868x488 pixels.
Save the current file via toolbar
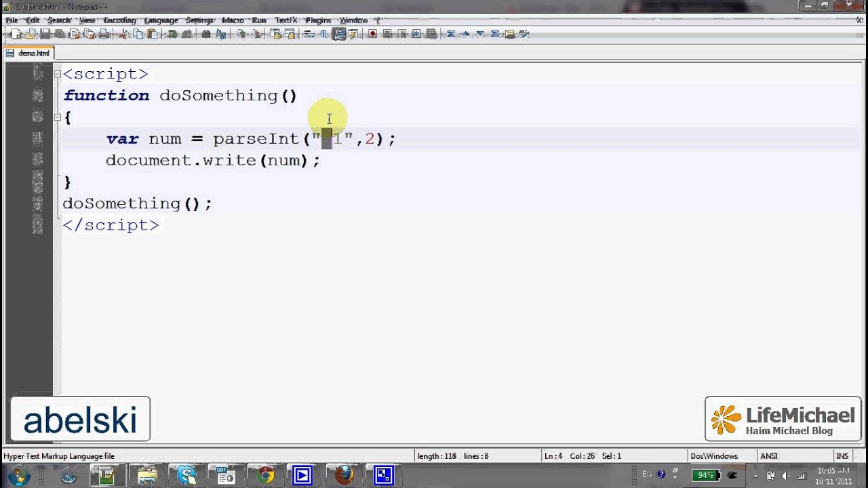point(45,34)
